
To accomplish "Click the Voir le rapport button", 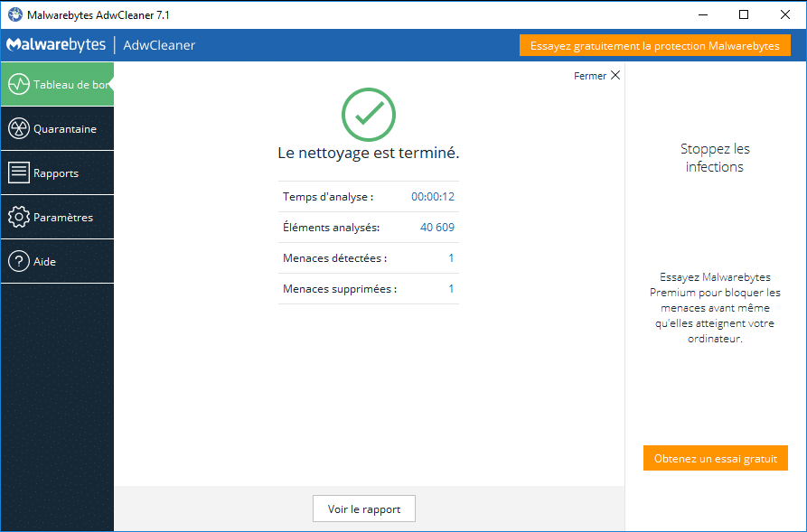I will tap(364, 509).
